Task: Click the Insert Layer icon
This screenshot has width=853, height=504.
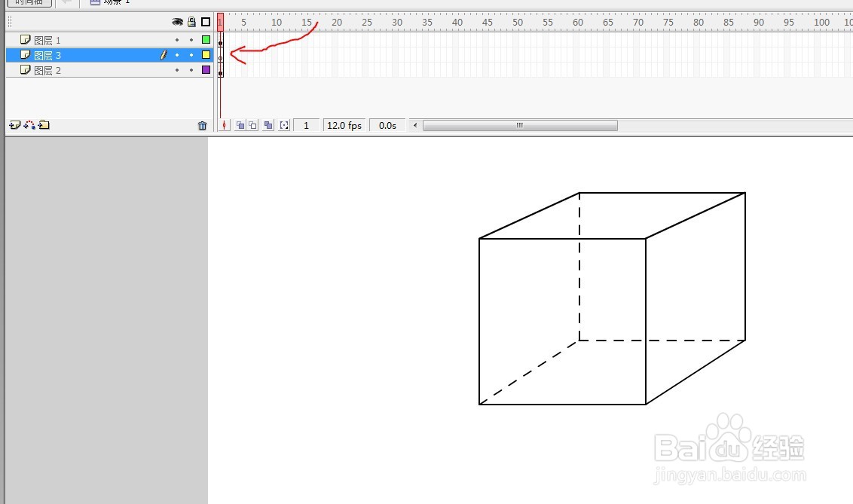Action: pyautogui.click(x=14, y=125)
